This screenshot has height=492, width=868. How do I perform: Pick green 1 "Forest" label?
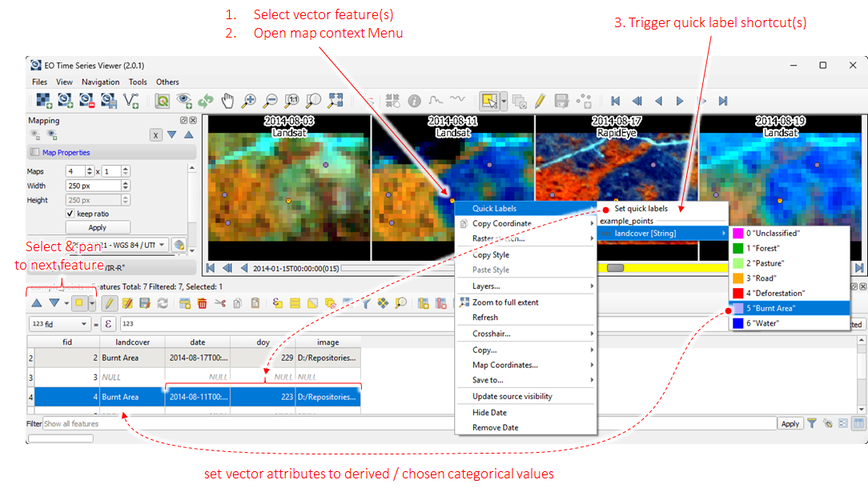pos(790,248)
